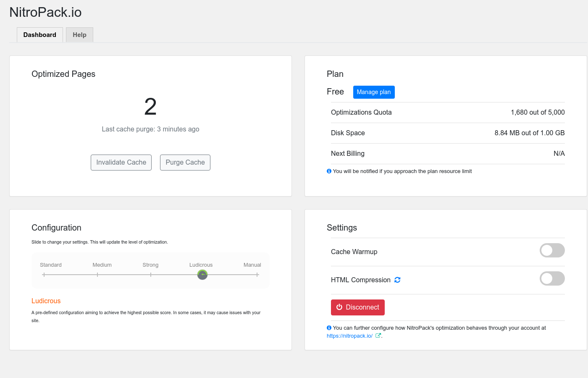Turn on the HTML Compression switch
The image size is (588, 378).
coord(552,278)
